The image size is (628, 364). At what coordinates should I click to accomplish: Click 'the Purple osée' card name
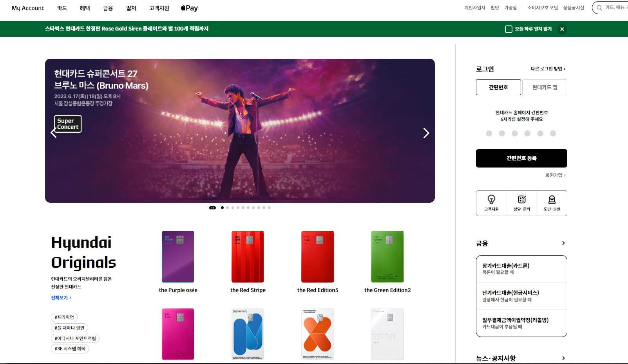point(178,290)
